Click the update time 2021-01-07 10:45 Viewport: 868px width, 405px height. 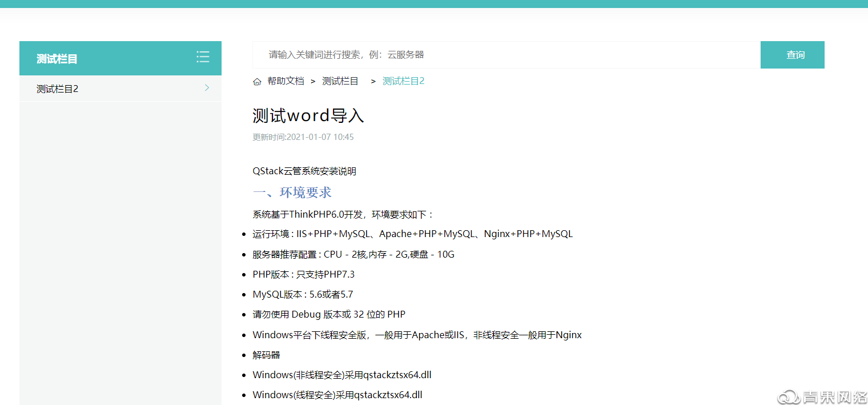[x=303, y=137]
